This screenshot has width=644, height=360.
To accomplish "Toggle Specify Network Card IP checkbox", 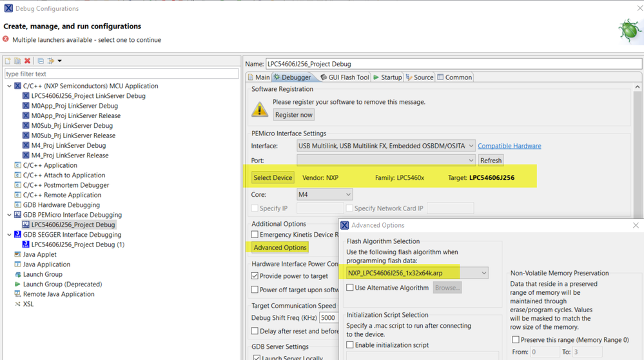I will [349, 208].
